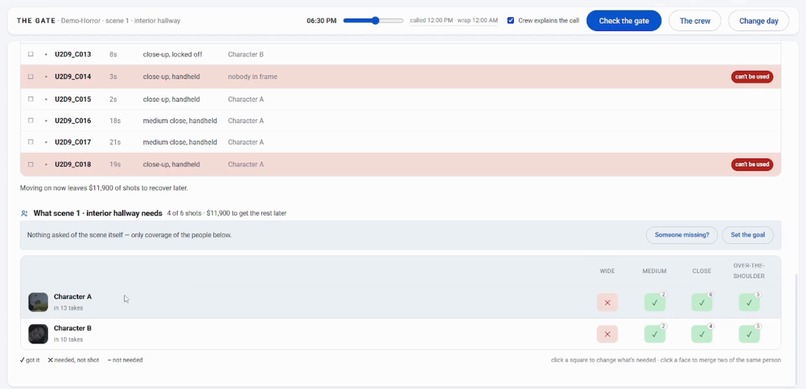Click take name U2D9_C017
The height and width of the screenshot is (389, 806).
coord(72,142)
